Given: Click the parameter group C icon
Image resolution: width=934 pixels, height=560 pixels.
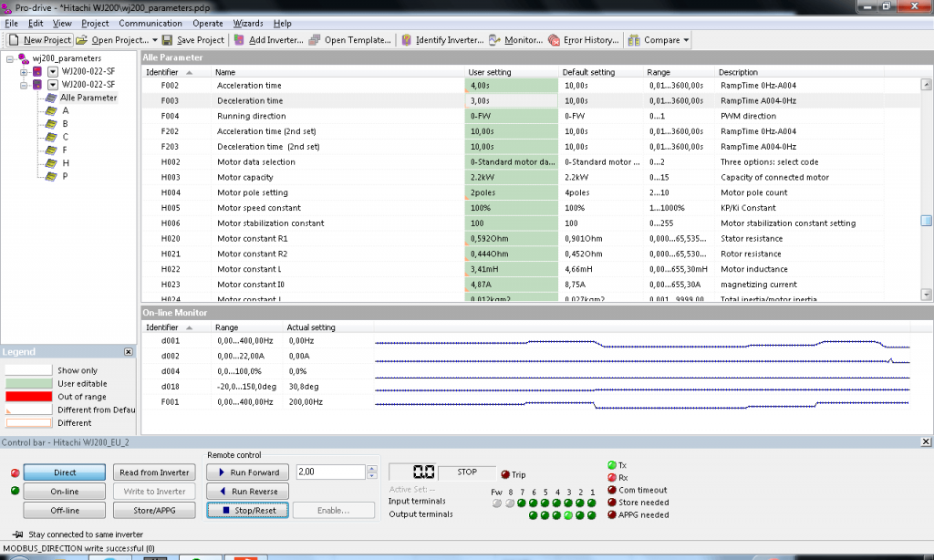Looking at the screenshot, I should [x=51, y=137].
